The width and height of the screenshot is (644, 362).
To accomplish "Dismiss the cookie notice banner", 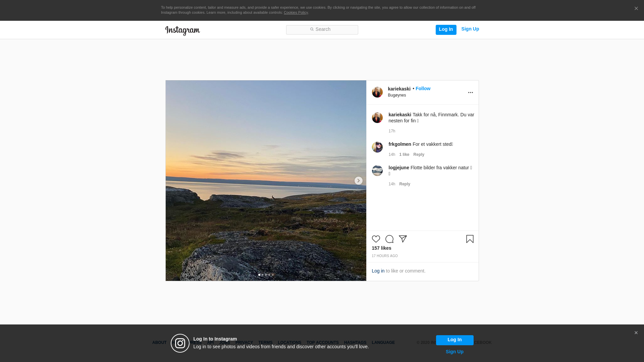I will [x=636, y=9].
